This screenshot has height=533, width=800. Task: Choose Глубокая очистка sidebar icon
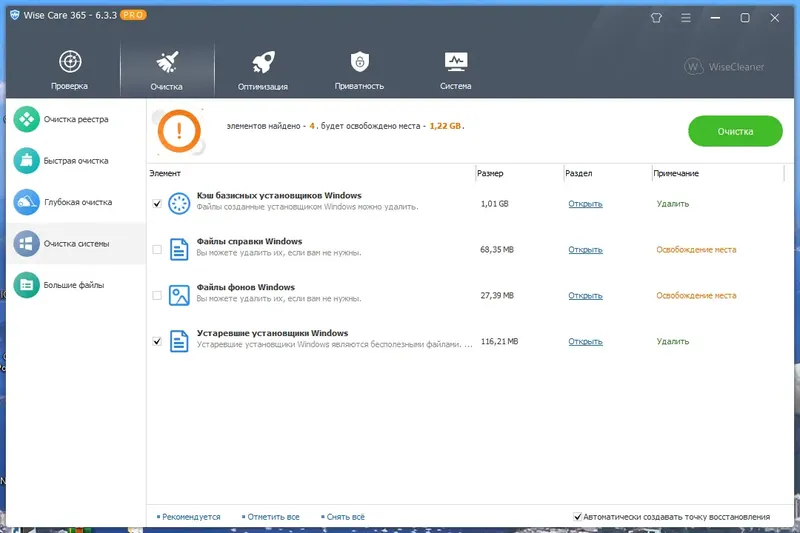coord(27,202)
